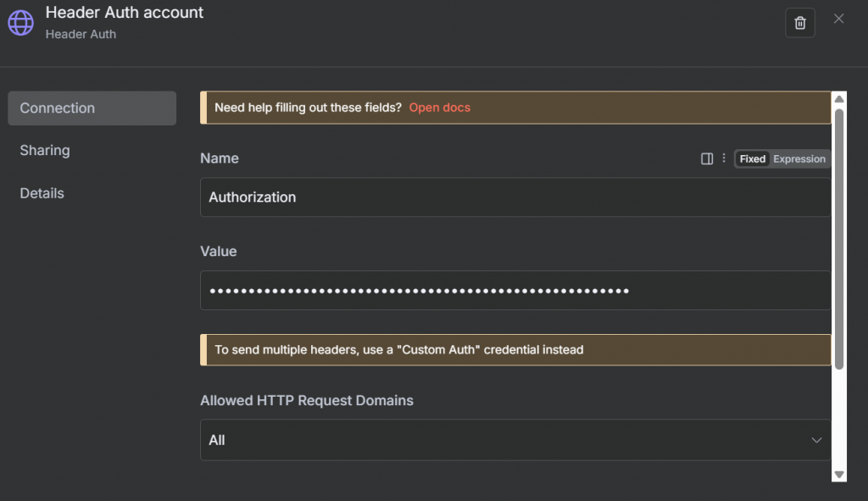
Task: Click the 'Need help filling out these fields?' text
Action: pyautogui.click(x=308, y=108)
